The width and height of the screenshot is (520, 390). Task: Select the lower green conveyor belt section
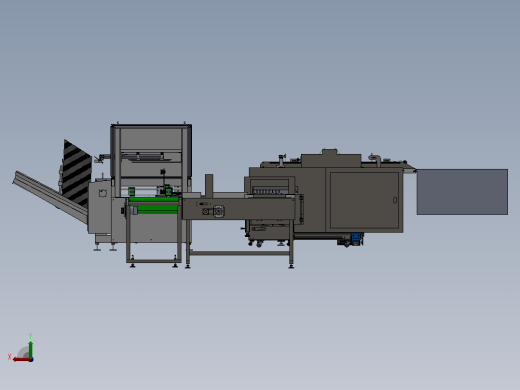[157, 209]
